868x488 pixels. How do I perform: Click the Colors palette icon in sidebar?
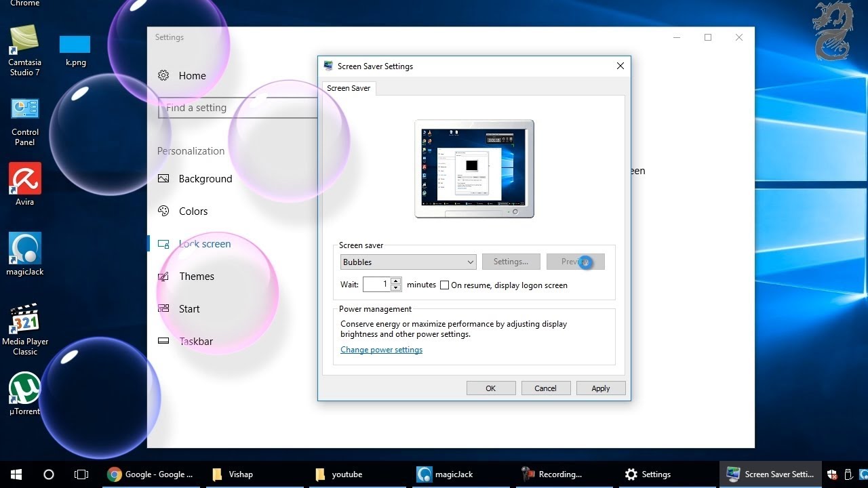click(163, 211)
